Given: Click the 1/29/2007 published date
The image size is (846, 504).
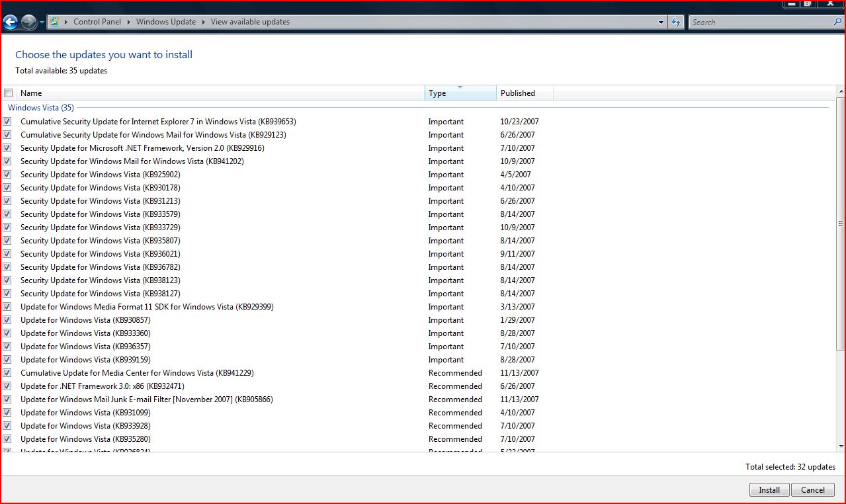Looking at the screenshot, I should 518,320.
